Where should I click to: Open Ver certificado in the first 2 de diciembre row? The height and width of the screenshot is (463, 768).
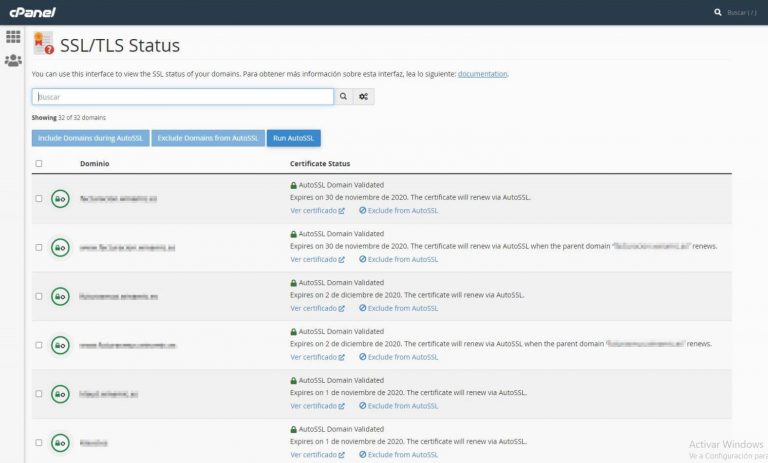click(x=317, y=308)
